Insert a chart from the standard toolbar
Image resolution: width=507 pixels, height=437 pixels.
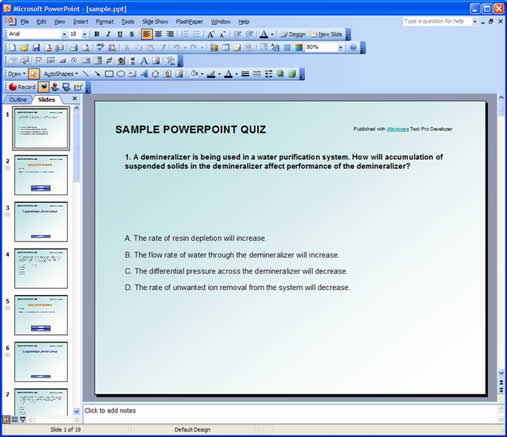[214, 48]
